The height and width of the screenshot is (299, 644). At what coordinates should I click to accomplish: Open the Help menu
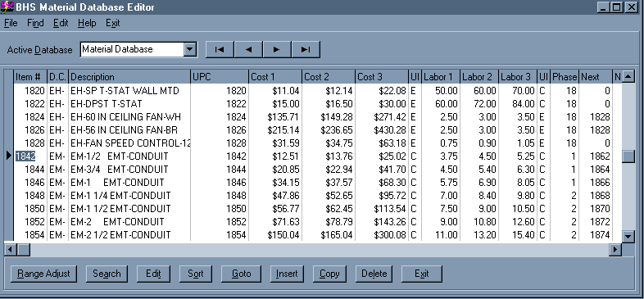coord(87,23)
